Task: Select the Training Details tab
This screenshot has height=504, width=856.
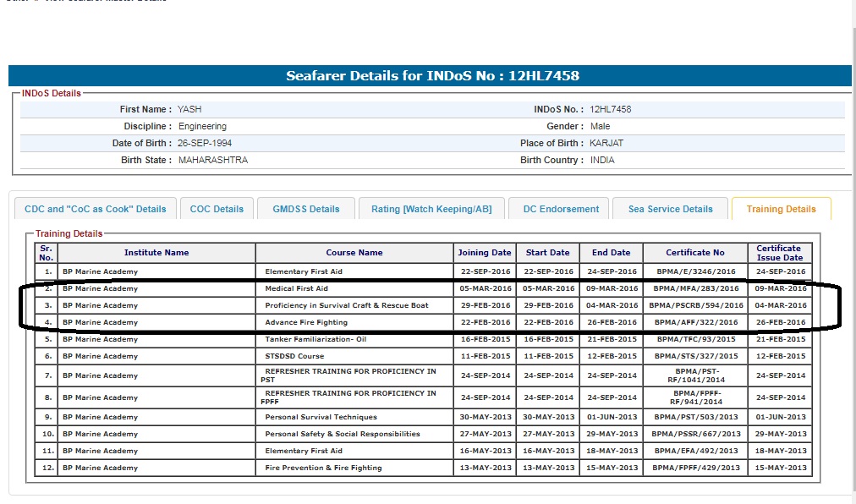Action: (781, 209)
